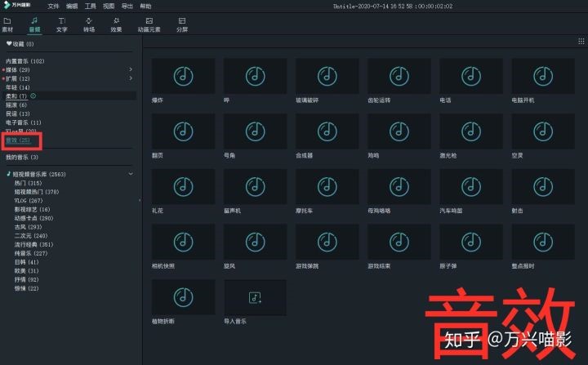The width and height of the screenshot is (588, 365).
Task: Click the grid view icon at panel top
Action: tap(581, 42)
